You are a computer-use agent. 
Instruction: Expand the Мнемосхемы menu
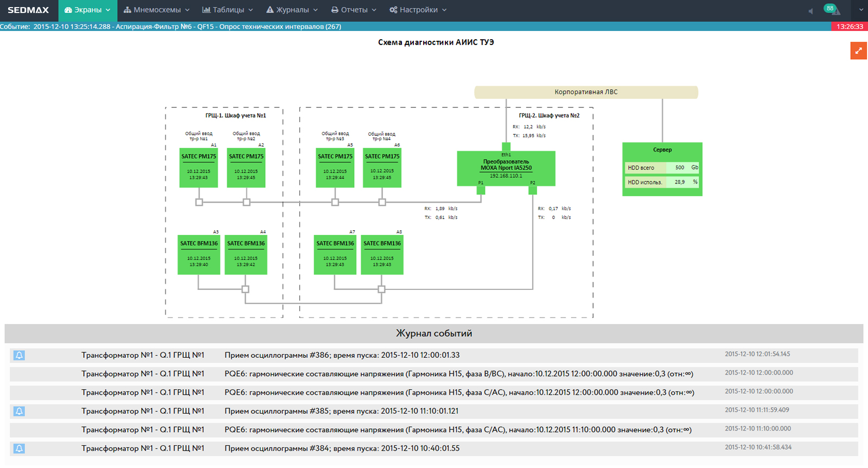coord(156,10)
